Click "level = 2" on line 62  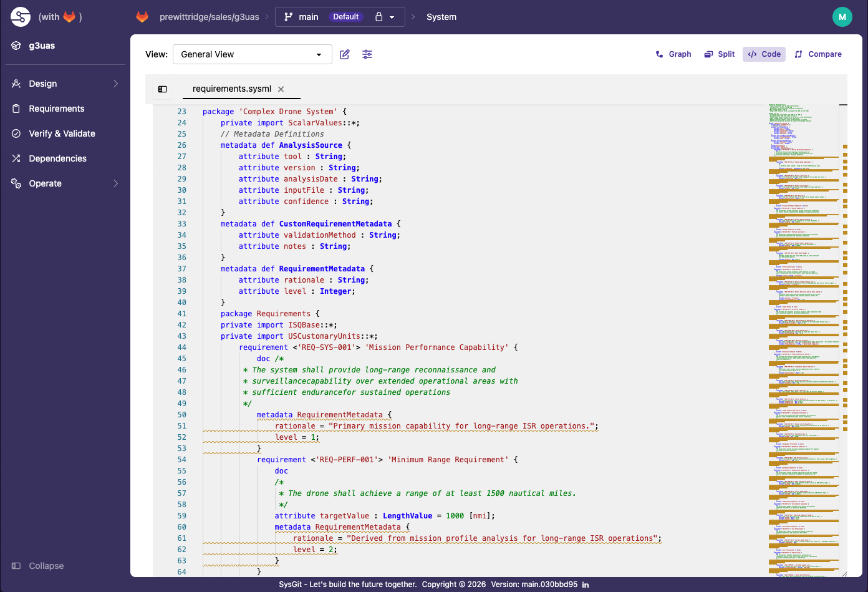(x=315, y=550)
